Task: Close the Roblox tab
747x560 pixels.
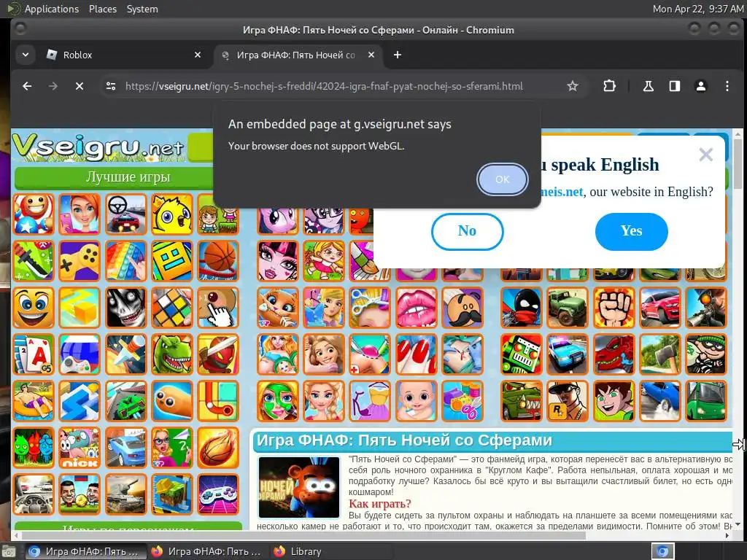Action: [x=198, y=55]
